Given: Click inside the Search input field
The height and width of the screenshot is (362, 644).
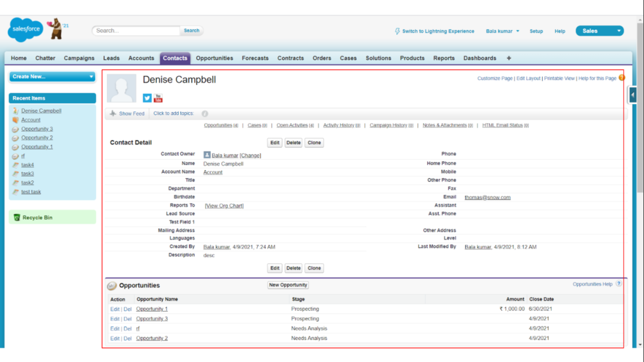Looking at the screenshot, I should pyautogui.click(x=136, y=30).
